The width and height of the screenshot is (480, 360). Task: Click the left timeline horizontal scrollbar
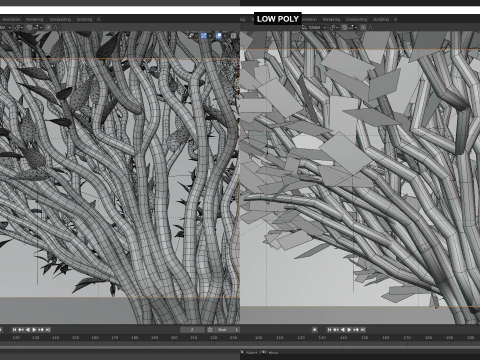(x=120, y=347)
